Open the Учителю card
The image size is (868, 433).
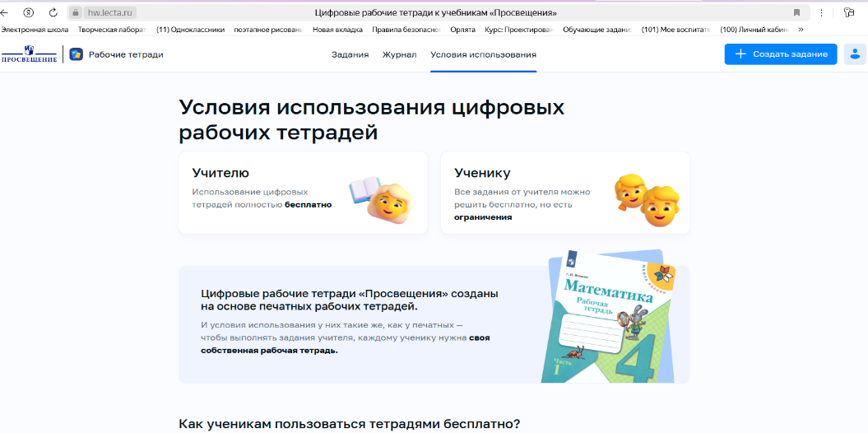303,193
